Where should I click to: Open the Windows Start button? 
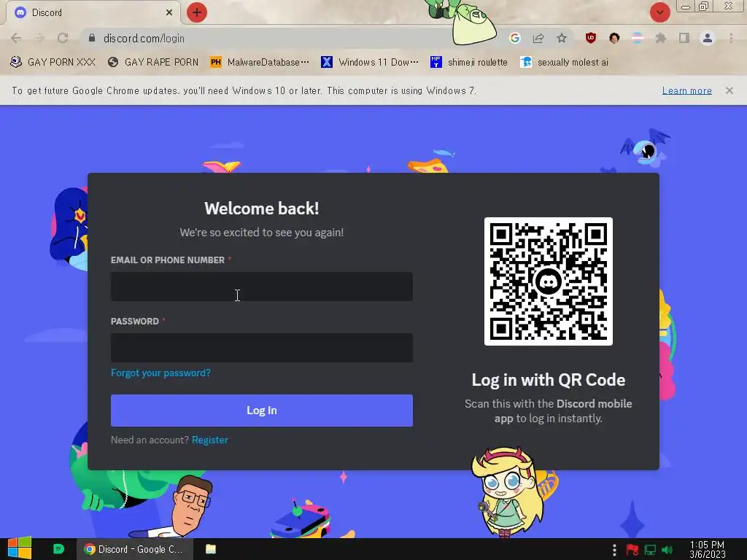20,548
